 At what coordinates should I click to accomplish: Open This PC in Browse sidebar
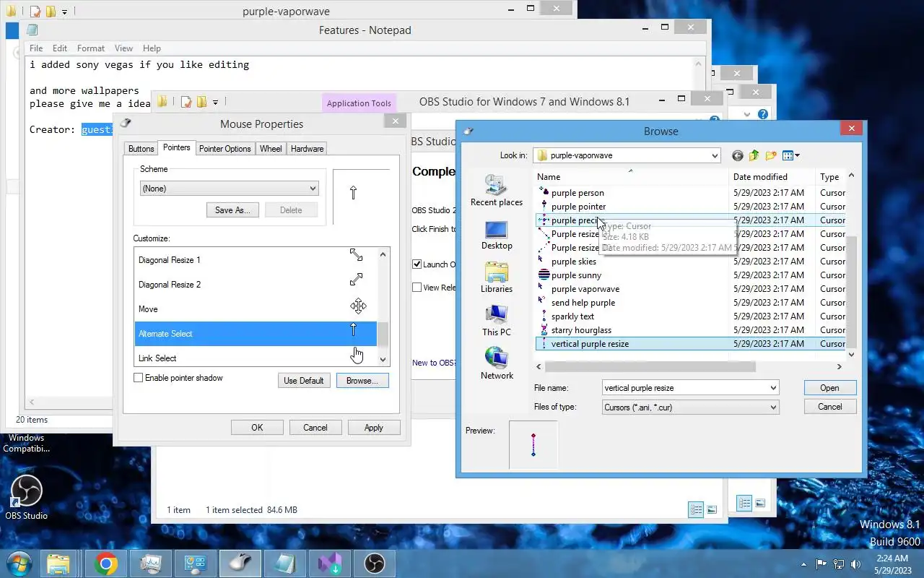[497, 321]
